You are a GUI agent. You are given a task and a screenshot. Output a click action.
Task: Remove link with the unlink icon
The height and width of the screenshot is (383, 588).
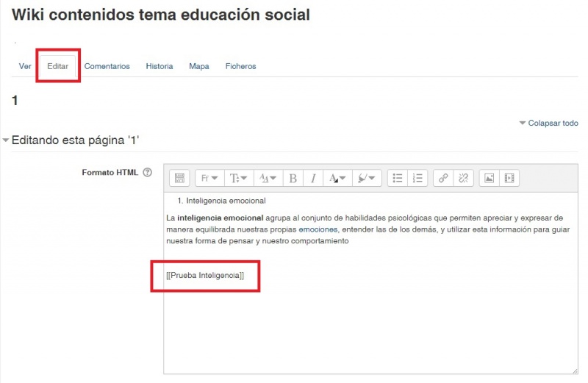[x=464, y=178]
